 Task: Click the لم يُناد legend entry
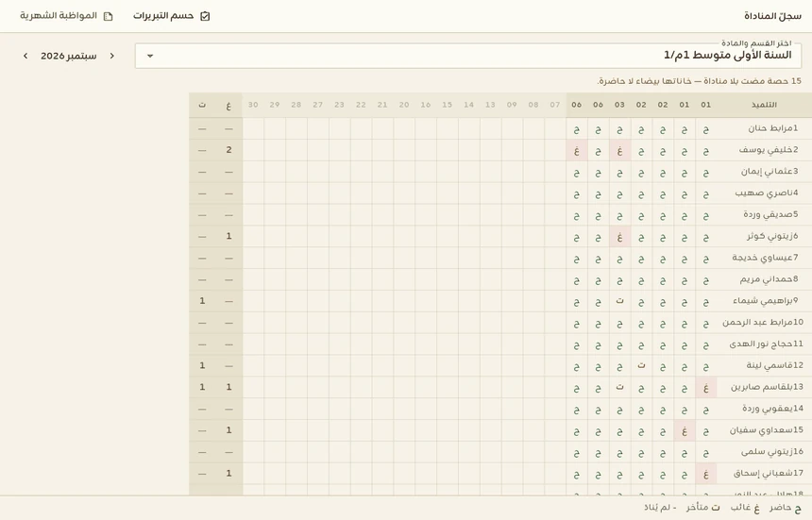click(660, 508)
